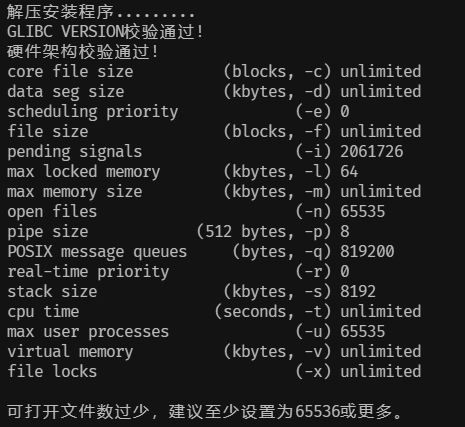Click the stack size value 8192
This screenshot has width=465, height=427.
(358, 292)
